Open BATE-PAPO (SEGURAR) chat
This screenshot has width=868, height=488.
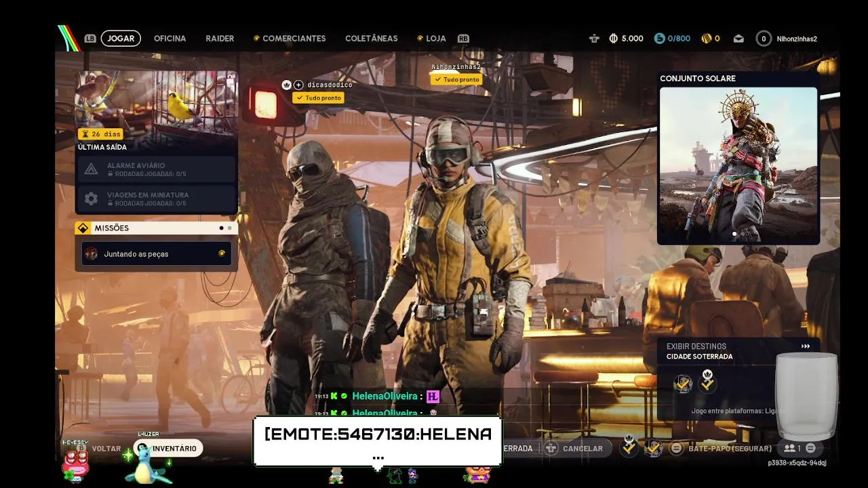tap(730, 449)
